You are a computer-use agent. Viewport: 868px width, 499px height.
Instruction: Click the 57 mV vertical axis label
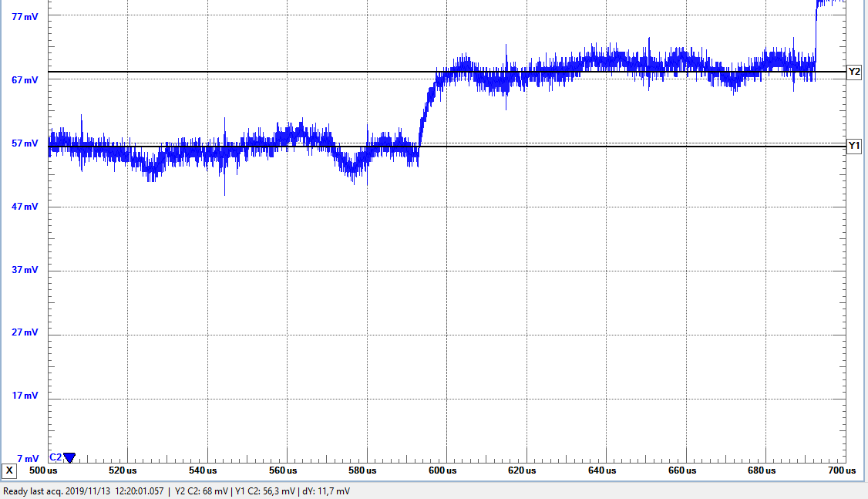25,143
